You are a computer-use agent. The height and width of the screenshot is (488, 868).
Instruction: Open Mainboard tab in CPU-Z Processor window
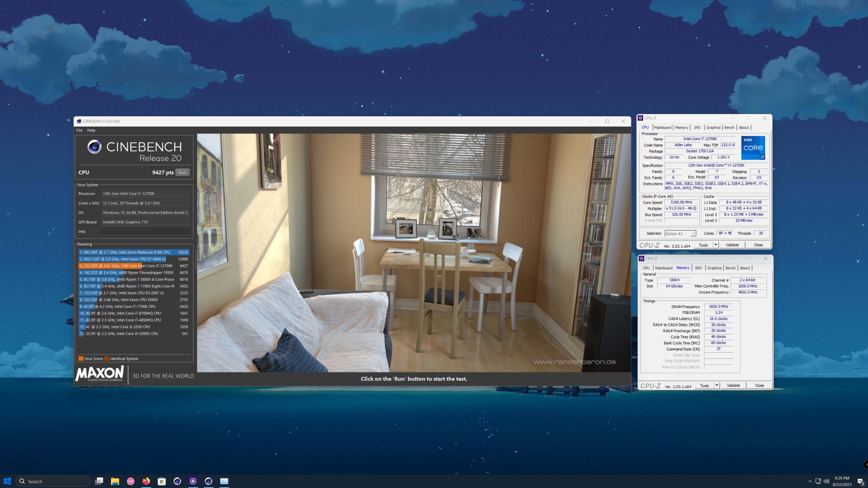tap(663, 127)
